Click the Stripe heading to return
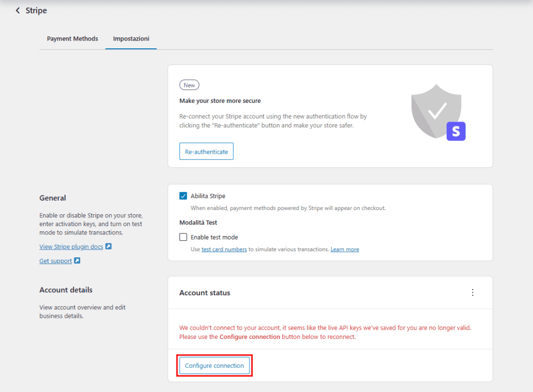The image size is (533, 392). click(34, 10)
